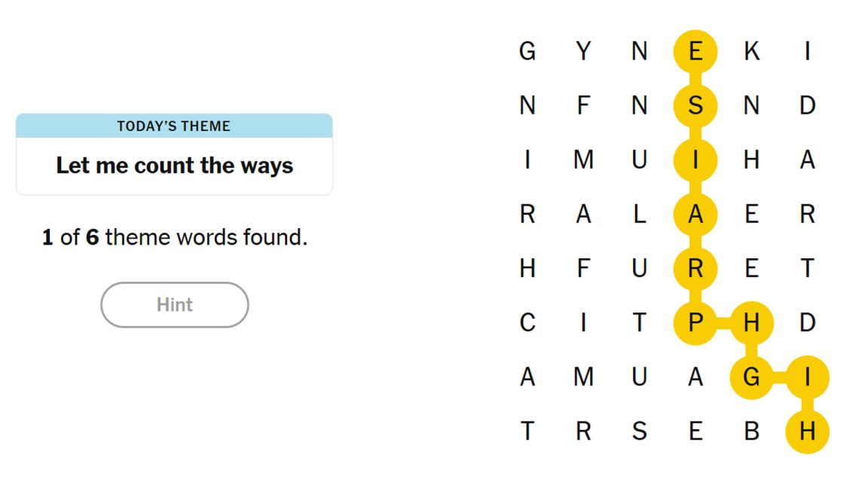Select the highlighted letter E at top of grid
868x488 pixels.
coord(695,50)
